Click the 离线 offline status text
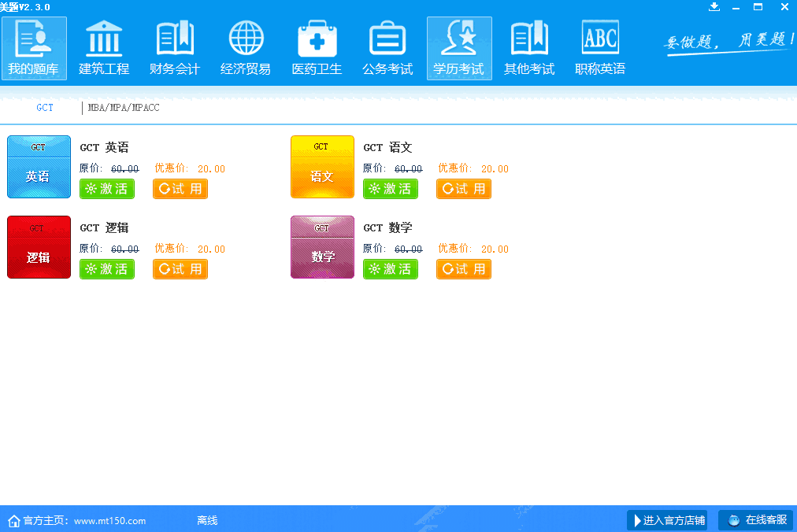Image resolution: width=797 pixels, height=532 pixels. tap(207, 521)
